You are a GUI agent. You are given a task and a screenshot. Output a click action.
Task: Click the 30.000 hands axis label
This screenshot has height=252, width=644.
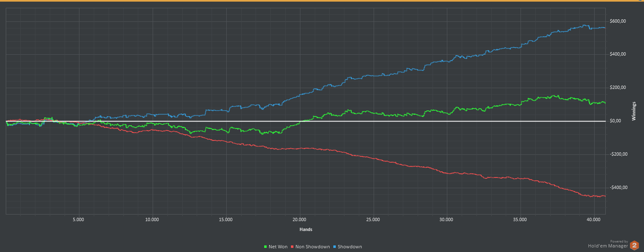pos(446,220)
